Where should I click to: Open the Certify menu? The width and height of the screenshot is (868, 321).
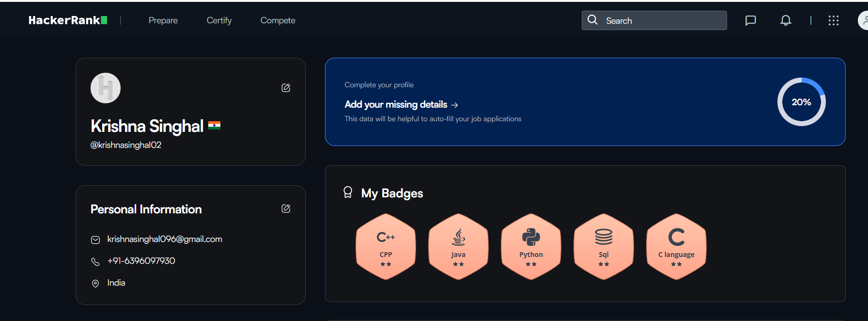point(219,20)
